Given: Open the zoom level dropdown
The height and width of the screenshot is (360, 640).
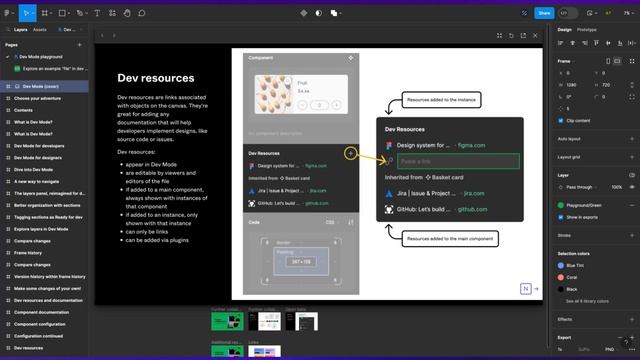Looking at the screenshot, I should pyautogui.click(x=628, y=13).
